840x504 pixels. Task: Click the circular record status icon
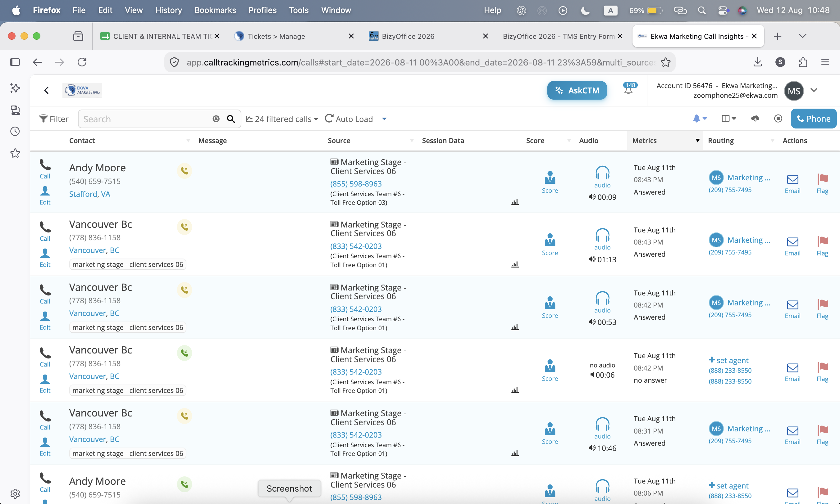coord(778,119)
